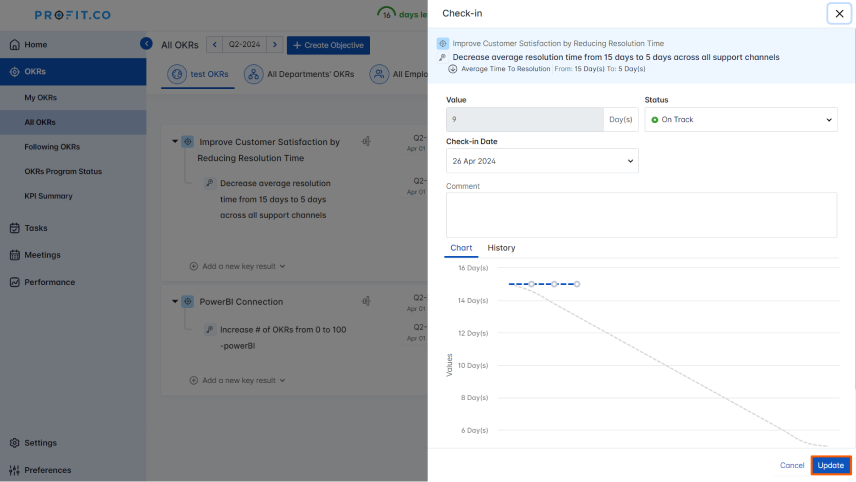This screenshot has height=482, width=856.
Task: Click the All Departments' OKRs hierarchy icon
Action: tap(254, 74)
